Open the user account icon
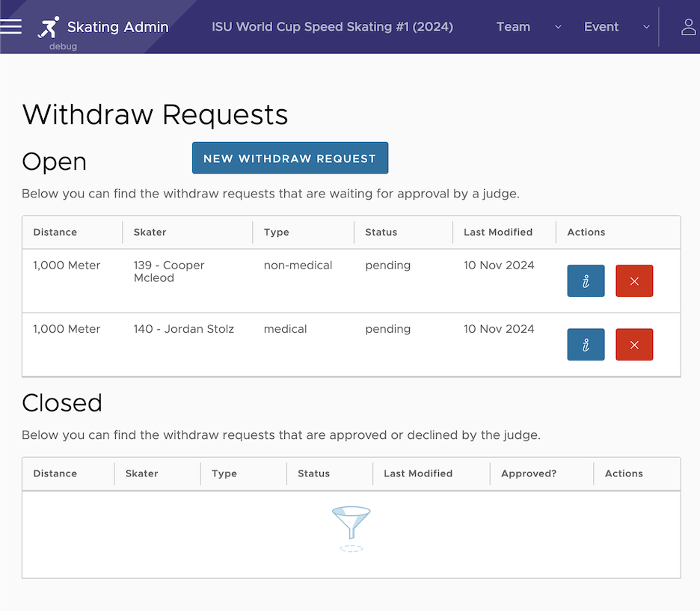Screen dimensions: 700x611 [688, 26]
